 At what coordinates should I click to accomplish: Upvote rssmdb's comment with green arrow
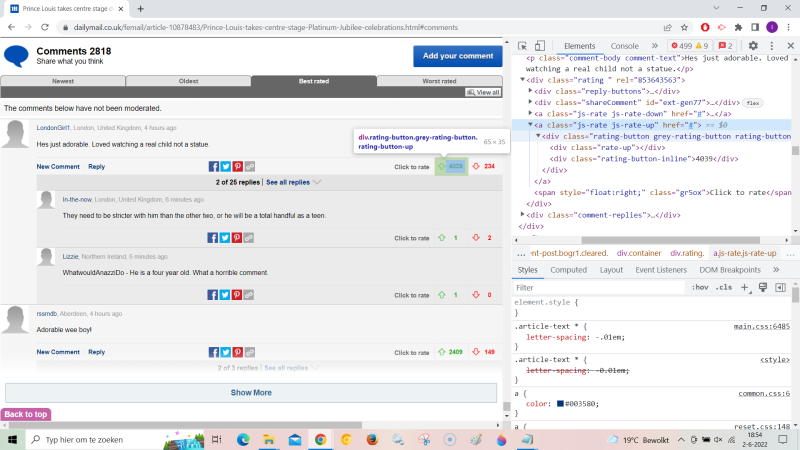click(x=441, y=352)
